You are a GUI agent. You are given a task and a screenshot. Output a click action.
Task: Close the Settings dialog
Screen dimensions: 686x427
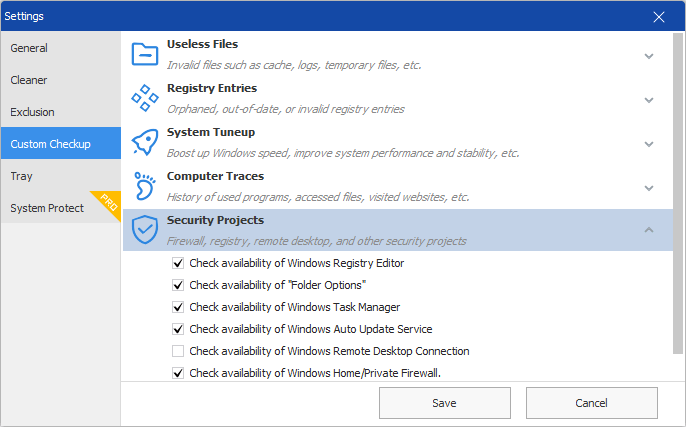tap(658, 17)
